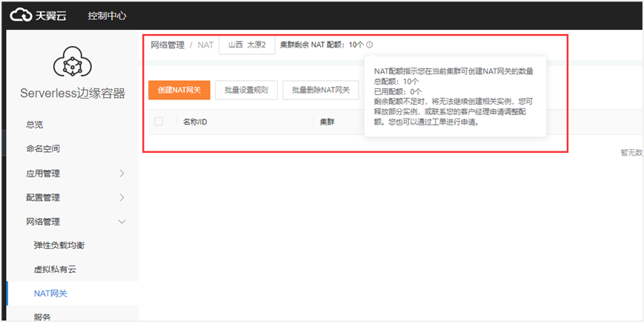Click the 批量删除NAT网关 button

(x=321, y=90)
